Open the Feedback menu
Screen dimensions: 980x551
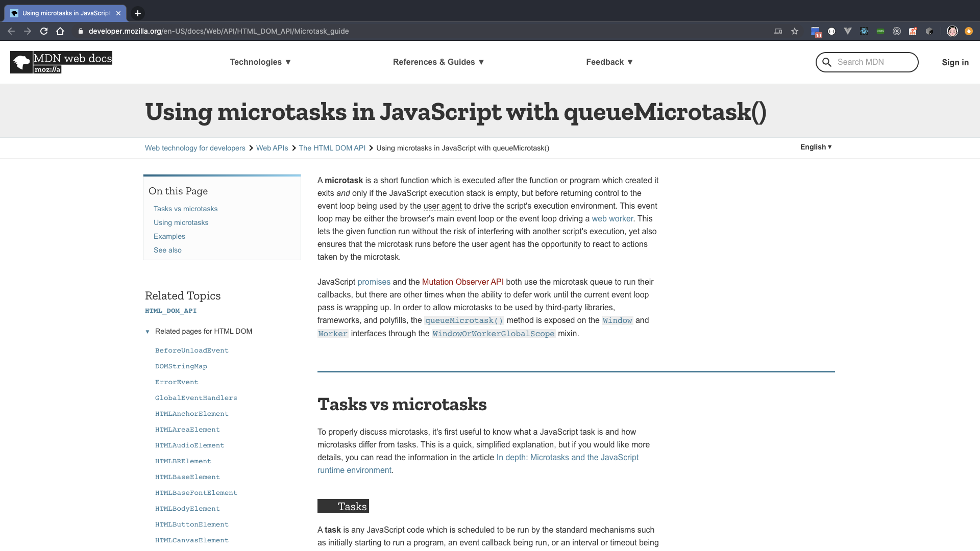(609, 62)
